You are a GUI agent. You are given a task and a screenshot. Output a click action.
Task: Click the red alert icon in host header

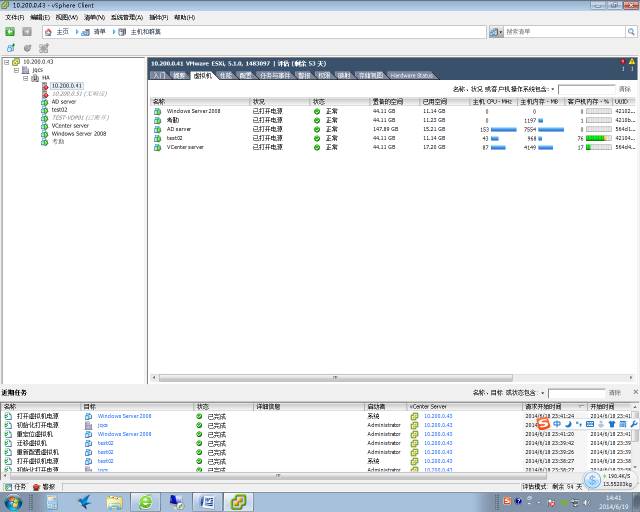coord(623,61)
